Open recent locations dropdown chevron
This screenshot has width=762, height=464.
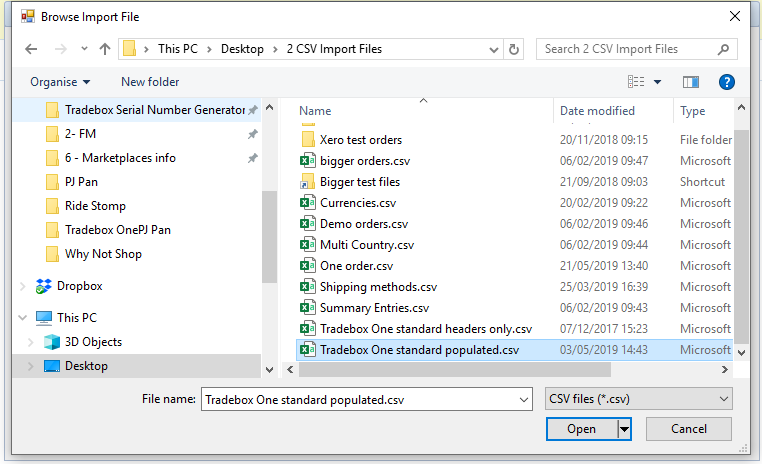85,49
